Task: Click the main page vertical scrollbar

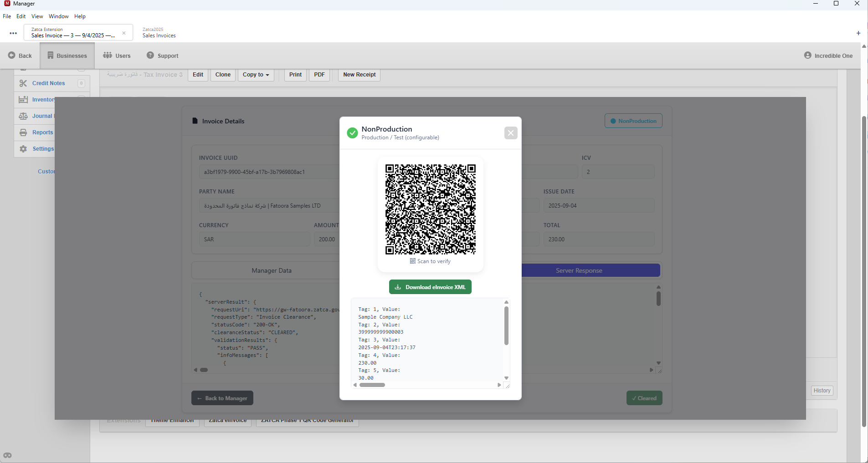Action: point(864,272)
